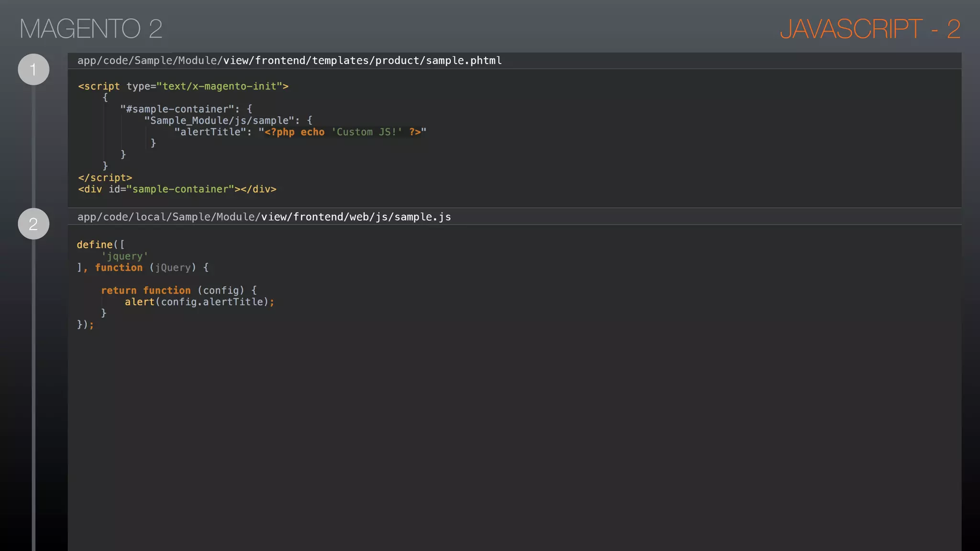The height and width of the screenshot is (551, 980).
Task: Click the alert(config.alertTitle); line
Action: pyautogui.click(x=200, y=302)
